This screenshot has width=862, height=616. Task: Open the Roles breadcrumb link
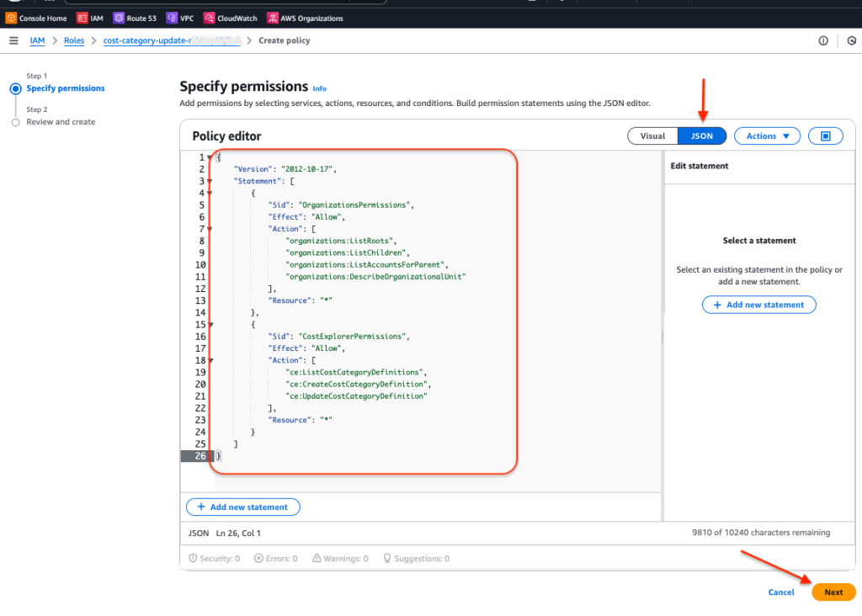coord(74,40)
